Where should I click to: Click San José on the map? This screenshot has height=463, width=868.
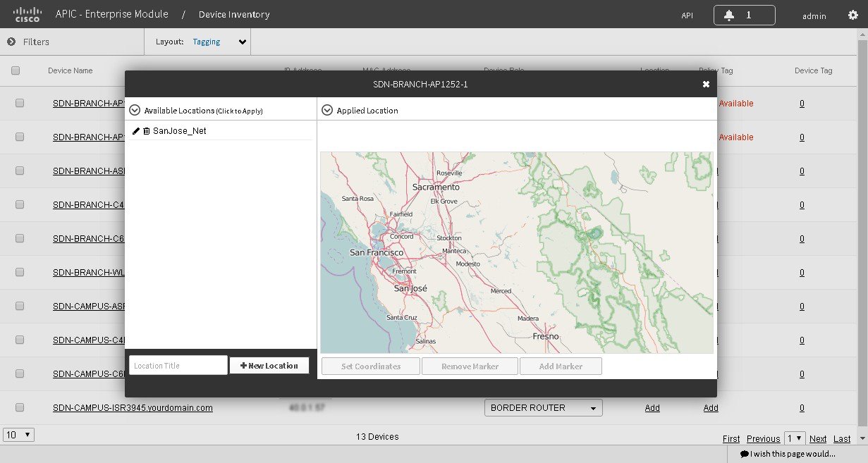pos(410,288)
